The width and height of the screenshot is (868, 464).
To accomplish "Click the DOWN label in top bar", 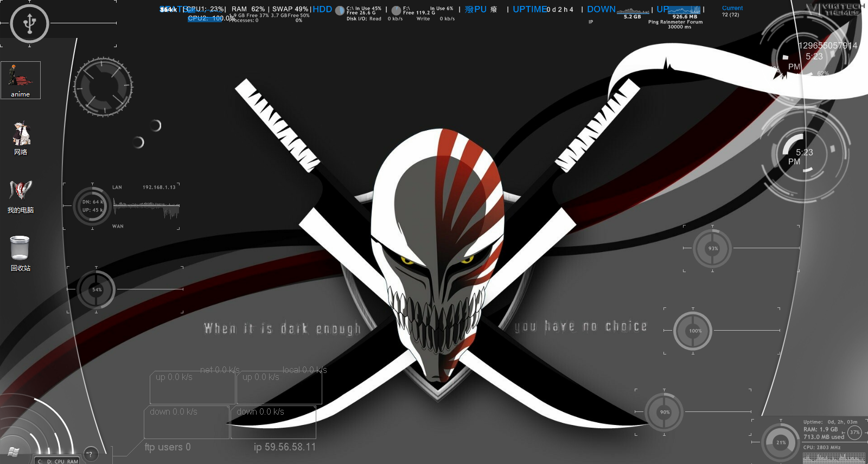I will tap(601, 9).
